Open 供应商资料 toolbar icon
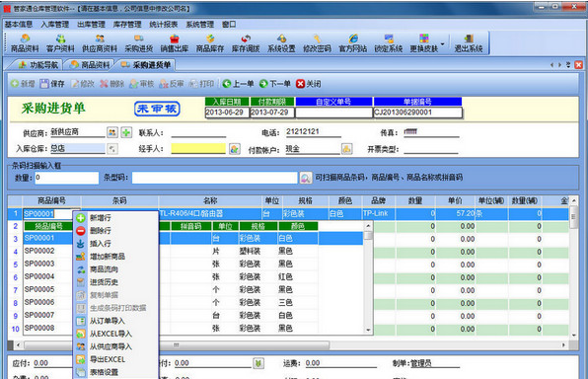 click(x=100, y=43)
